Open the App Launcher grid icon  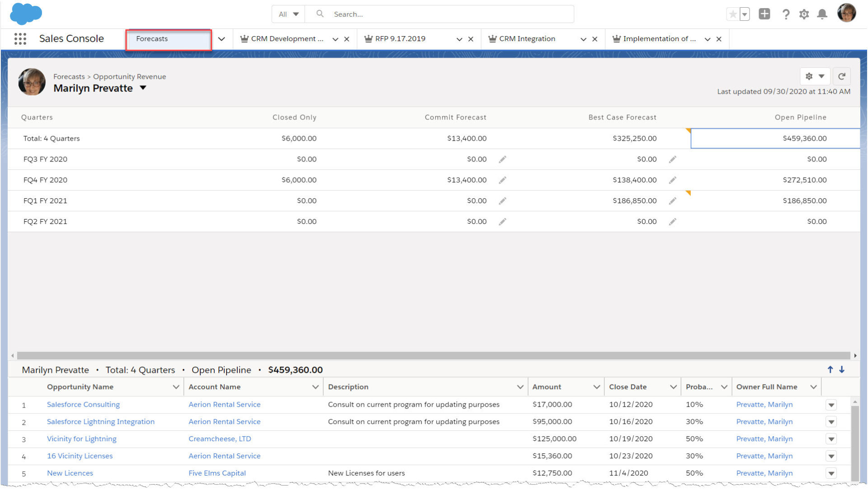pos(20,39)
